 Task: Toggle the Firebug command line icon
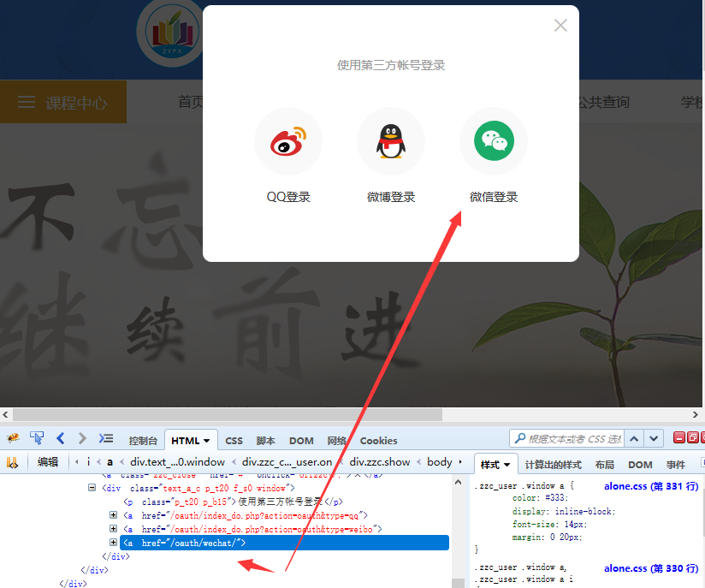pos(105,439)
